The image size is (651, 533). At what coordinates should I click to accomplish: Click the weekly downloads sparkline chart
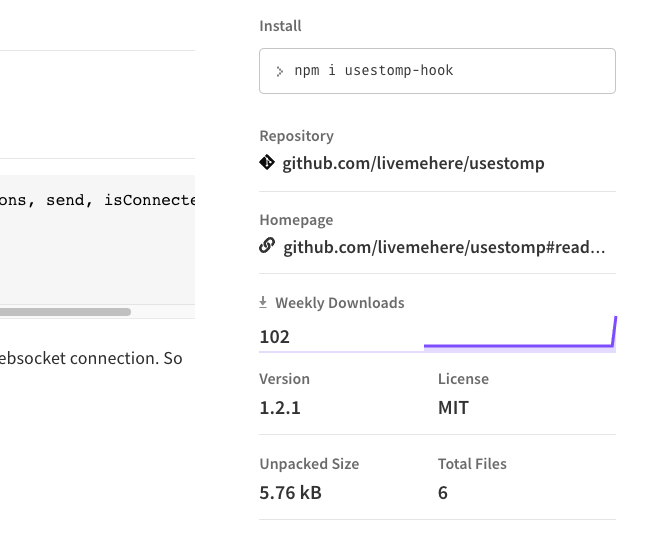520,334
